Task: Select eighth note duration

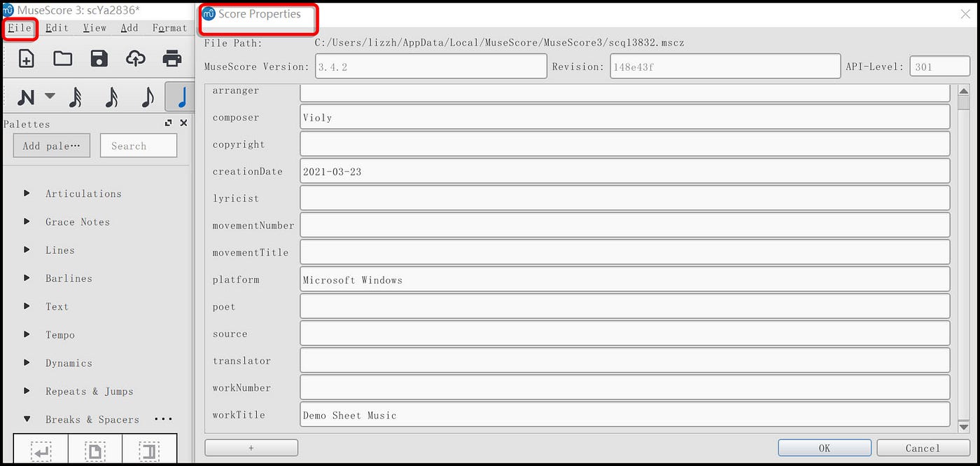Action: pos(147,97)
